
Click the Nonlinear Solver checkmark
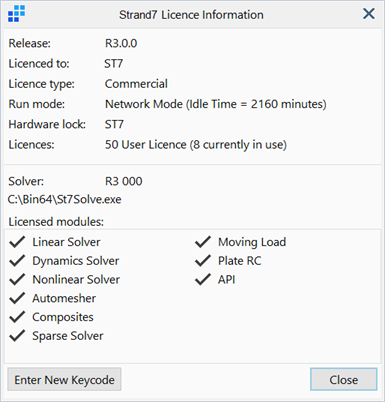coord(17,279)
